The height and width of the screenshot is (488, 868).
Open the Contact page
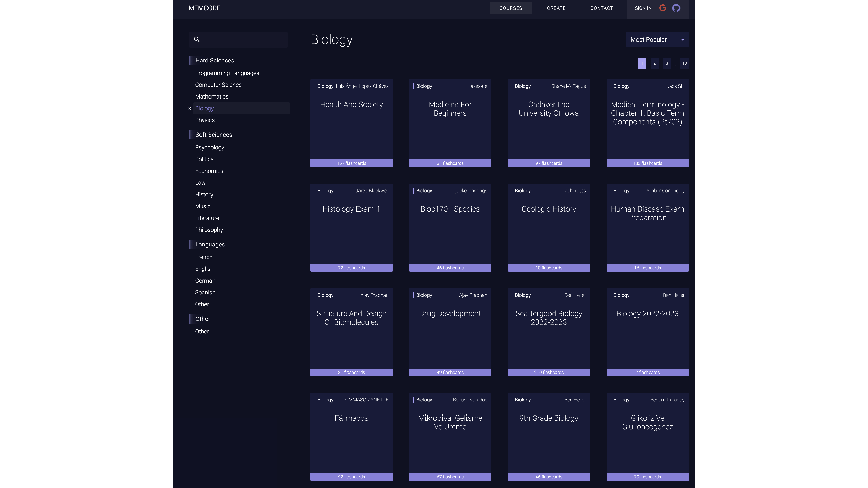[602, 8]
